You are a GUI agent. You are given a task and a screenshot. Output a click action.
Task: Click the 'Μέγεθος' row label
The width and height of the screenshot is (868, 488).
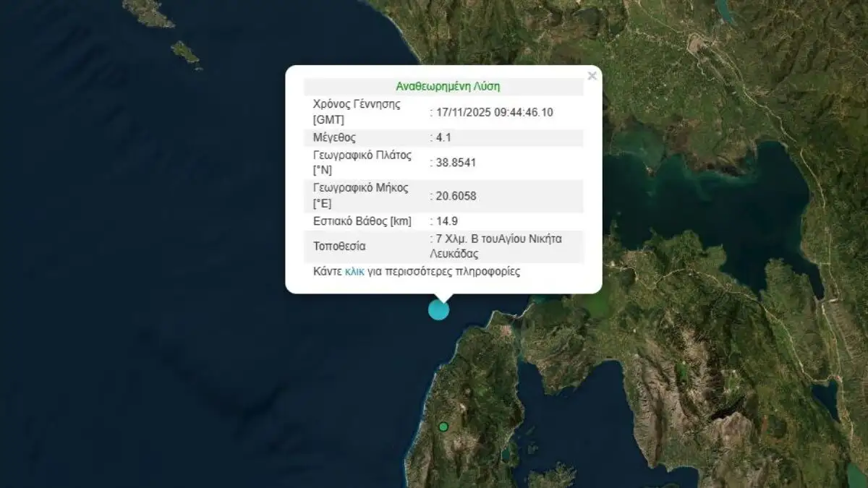pos(334,137)
